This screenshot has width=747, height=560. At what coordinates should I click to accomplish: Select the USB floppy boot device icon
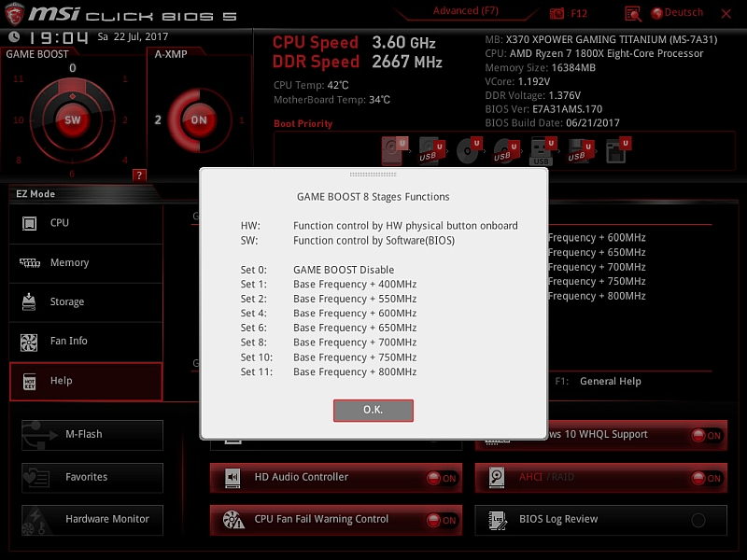(580, 150)
